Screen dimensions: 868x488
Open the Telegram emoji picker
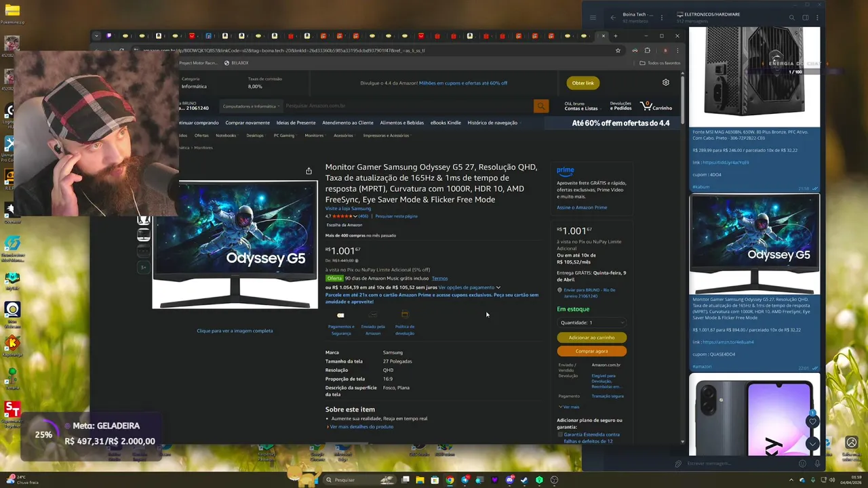802,464
